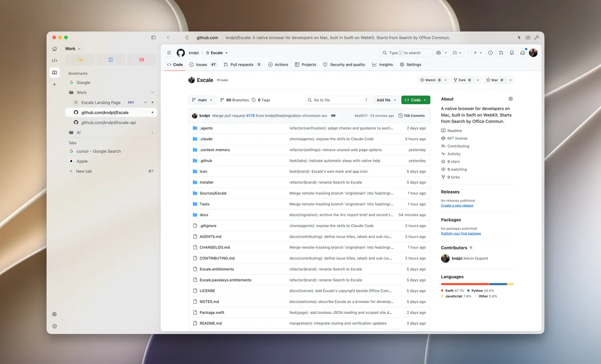The image size is (601, 364).
Task: Open your pull requests via header icon
Action: coord(501,53)
